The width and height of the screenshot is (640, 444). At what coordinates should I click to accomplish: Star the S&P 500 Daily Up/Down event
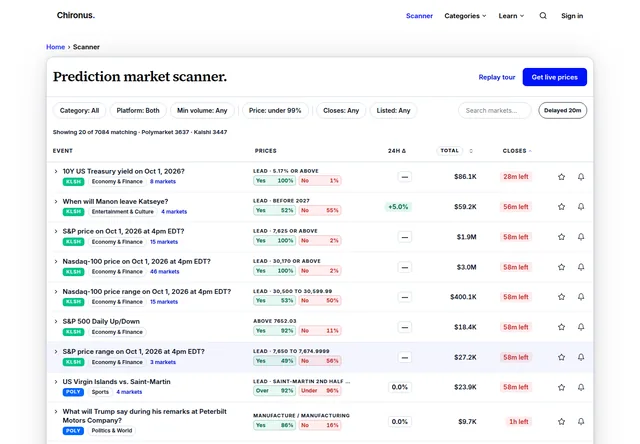tap(562, 327)
